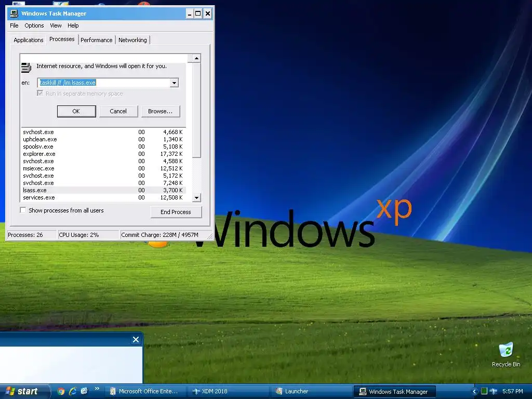Close the Windows Task Manager window
The height and width of the screenshot is (399, 532).
(x=208, y=14)
